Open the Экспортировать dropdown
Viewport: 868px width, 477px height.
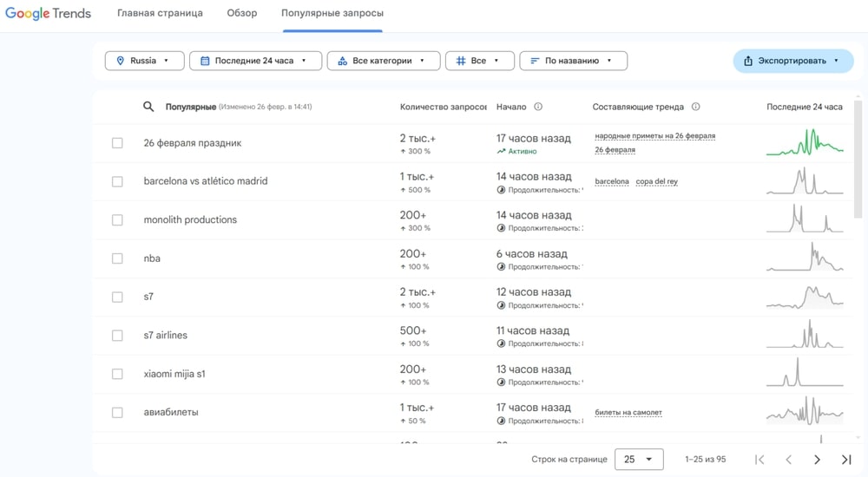pyautogui.click(x=793, y=61)
